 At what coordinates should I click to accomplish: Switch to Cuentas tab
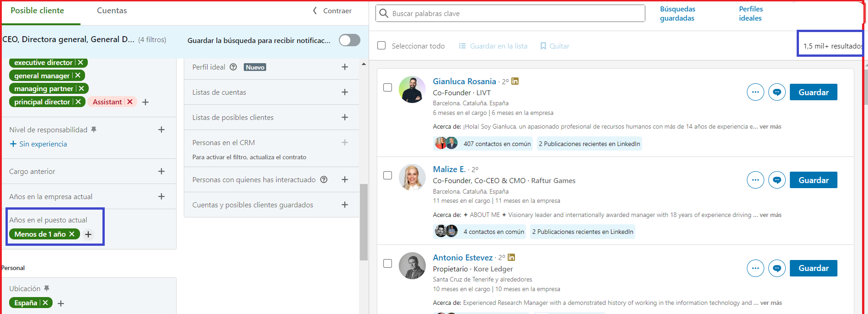click(112, 11)
